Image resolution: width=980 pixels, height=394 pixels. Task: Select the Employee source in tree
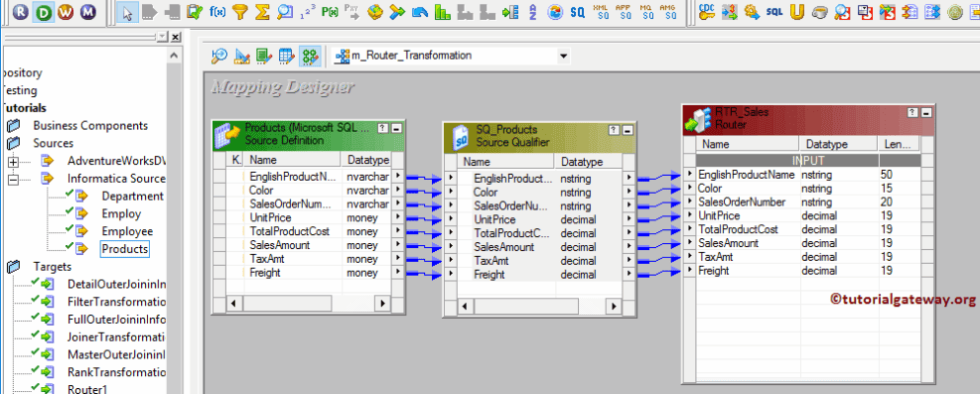pyautogui.click(x=127, y=231)
